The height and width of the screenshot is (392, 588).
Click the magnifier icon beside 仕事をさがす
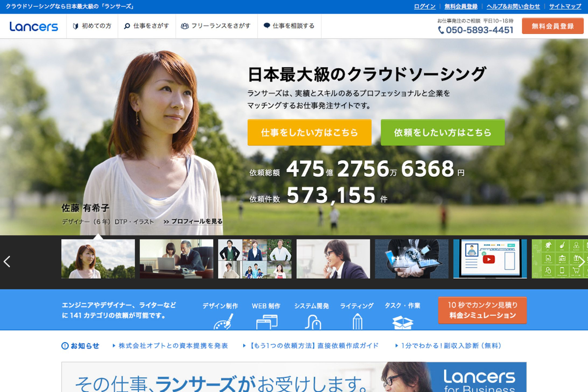(x=127, y=26)
